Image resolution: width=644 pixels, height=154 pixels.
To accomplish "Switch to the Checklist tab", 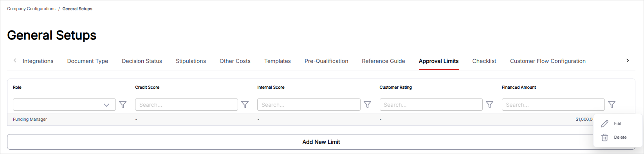I will [484, 61].
